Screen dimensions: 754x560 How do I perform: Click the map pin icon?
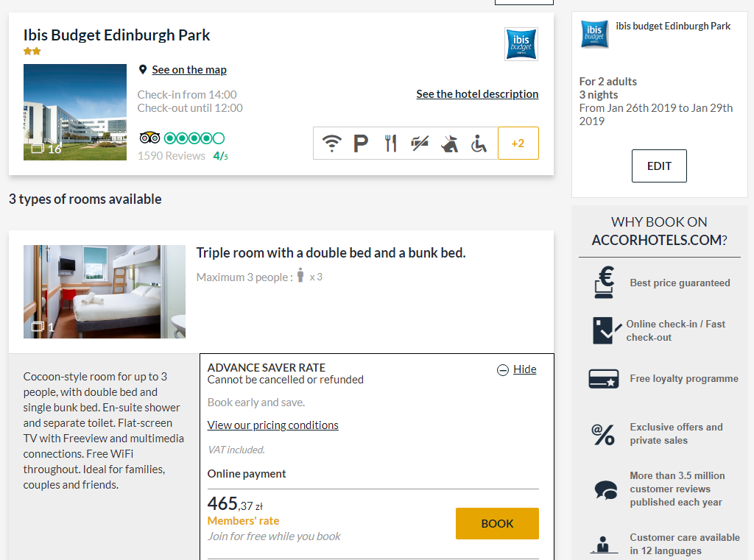[x=142, y=70]
